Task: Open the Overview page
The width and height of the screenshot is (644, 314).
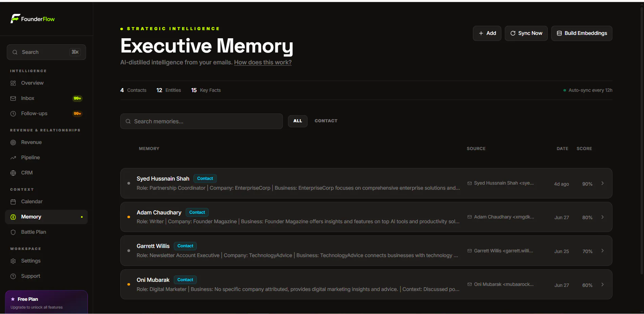Action: click(46, 83)
